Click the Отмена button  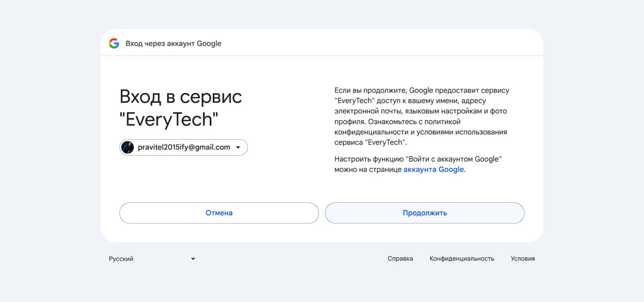(x=219, y=213)
